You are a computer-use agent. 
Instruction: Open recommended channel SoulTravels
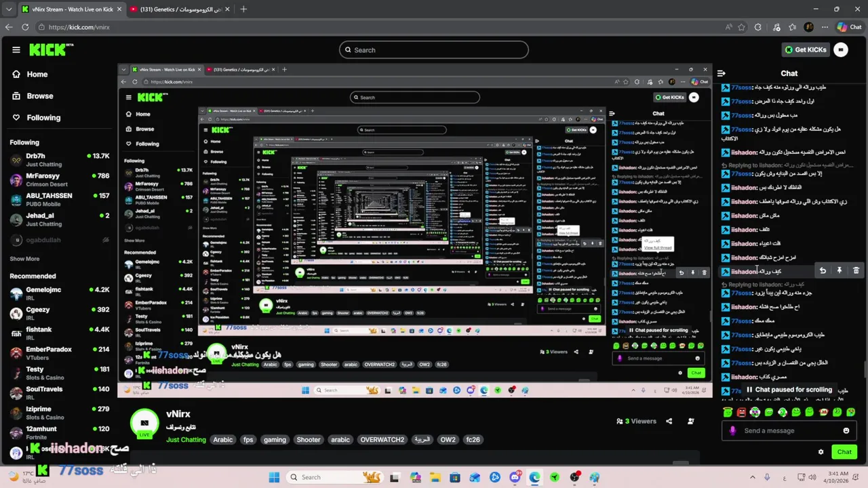point(60,392)
